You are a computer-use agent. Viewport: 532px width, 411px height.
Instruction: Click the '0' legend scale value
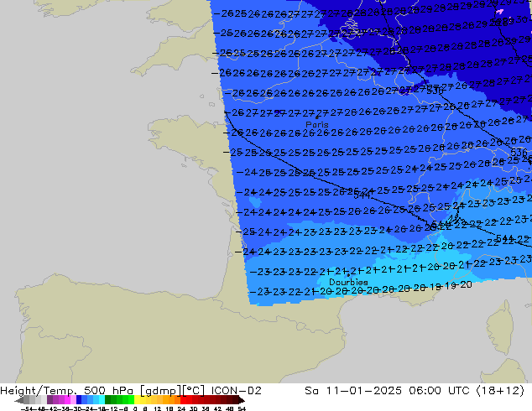pyautogui.click(x=135, y=408)
